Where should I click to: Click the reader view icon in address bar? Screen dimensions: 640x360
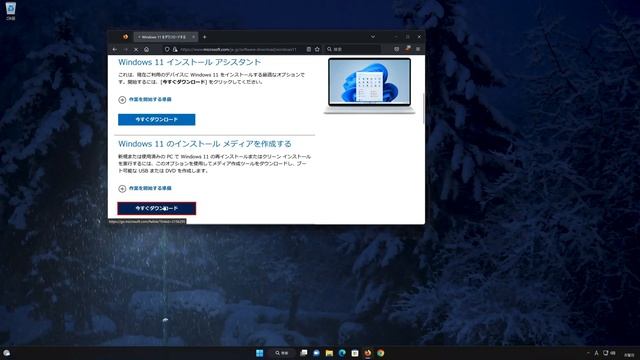[x=309, y=49]
